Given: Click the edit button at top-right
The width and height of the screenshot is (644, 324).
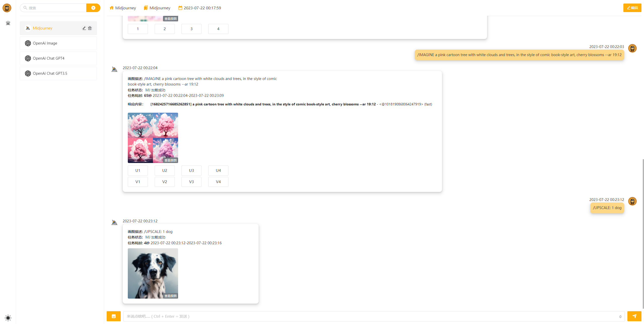Looking at the screenshot, I should pos(632,8).
